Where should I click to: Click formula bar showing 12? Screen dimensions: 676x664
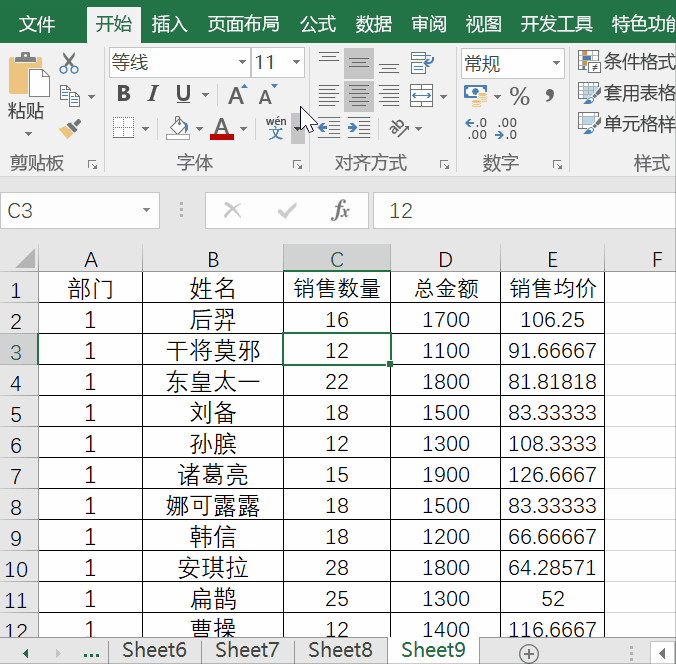coord(524,210)
